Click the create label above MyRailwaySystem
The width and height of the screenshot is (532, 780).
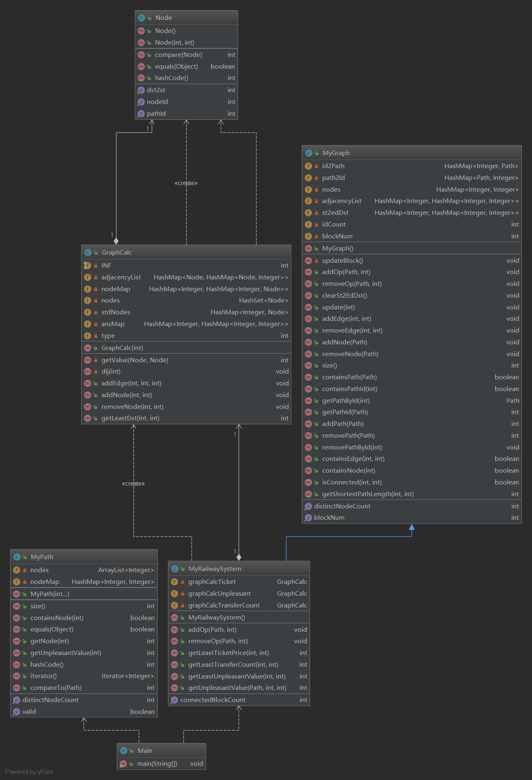133,484
